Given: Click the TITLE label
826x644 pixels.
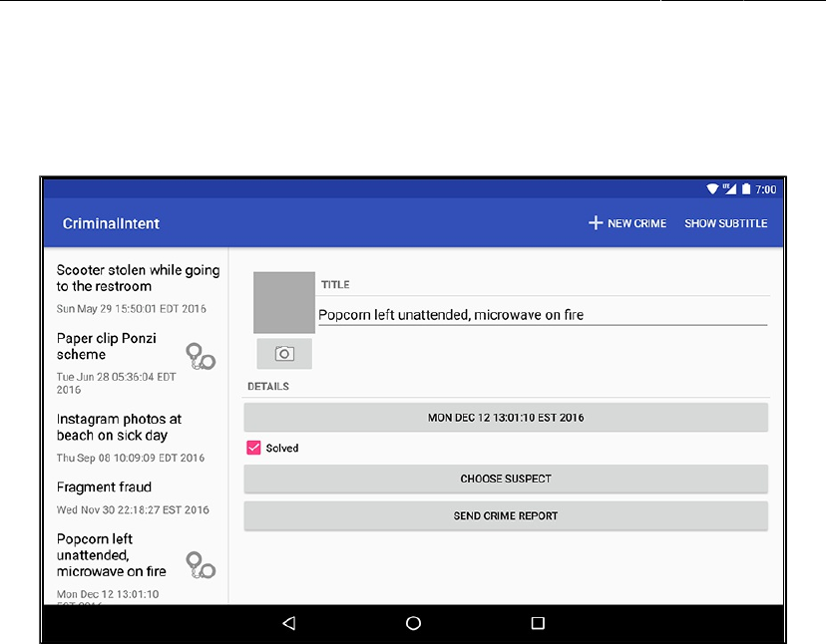Looking at the screenshot, I should (x=335, y=285).
